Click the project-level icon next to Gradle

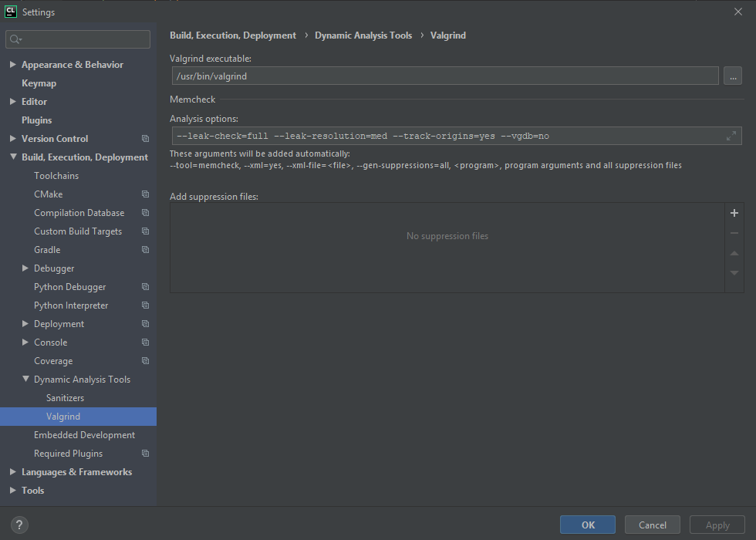click(x=145, y=250)
